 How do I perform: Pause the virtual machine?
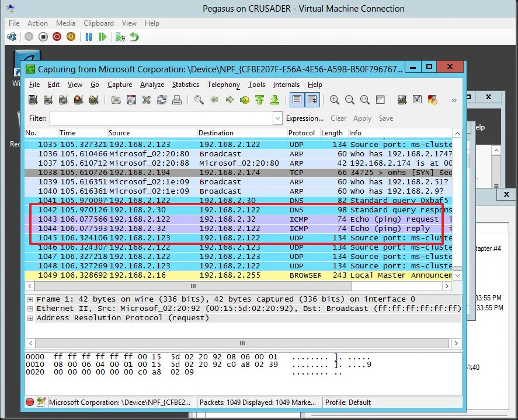point(89,37)
